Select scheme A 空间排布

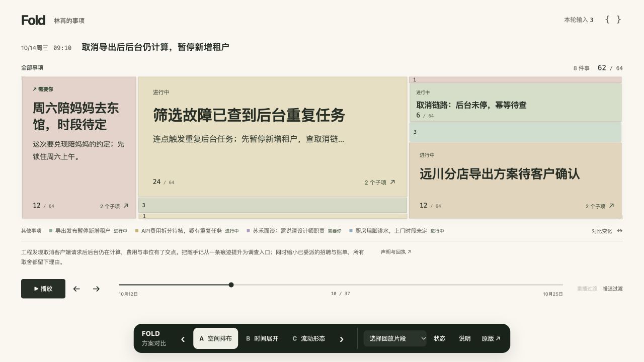(215, 338)
